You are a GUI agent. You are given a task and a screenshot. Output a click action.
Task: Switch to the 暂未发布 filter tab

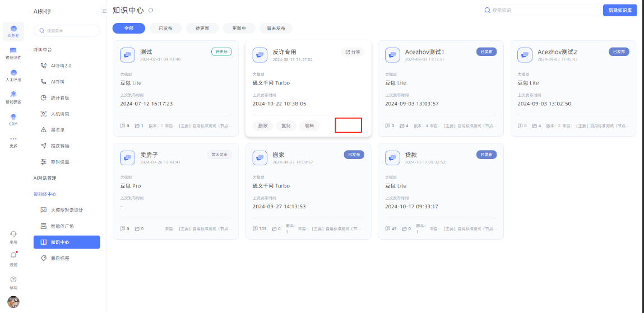coord(276,29)
